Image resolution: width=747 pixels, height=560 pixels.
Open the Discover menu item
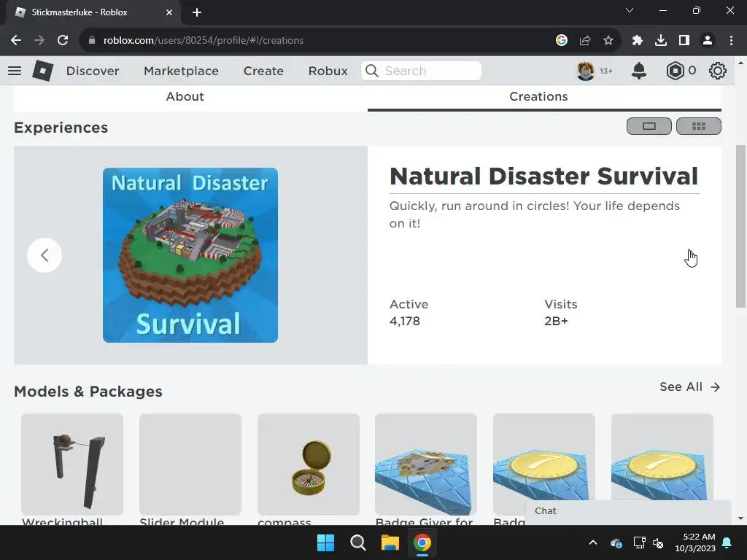pos(93,71)
